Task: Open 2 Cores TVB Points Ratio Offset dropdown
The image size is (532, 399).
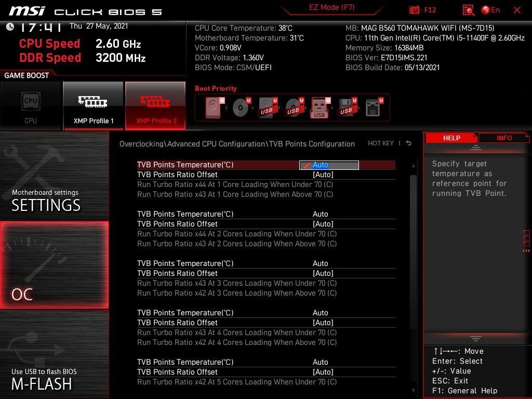Action: click(266, 224)
